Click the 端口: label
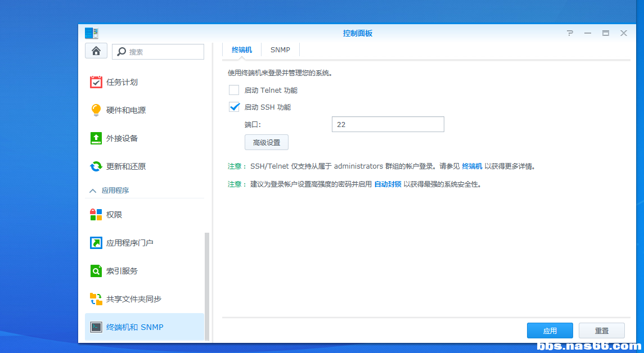 (x=253, y=124)
